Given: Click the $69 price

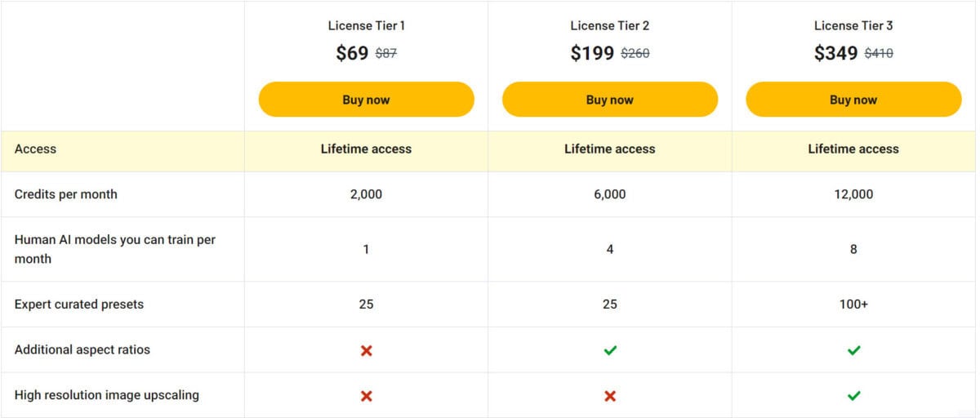Looking at the screenshot, I should click(x=352, y=53).
